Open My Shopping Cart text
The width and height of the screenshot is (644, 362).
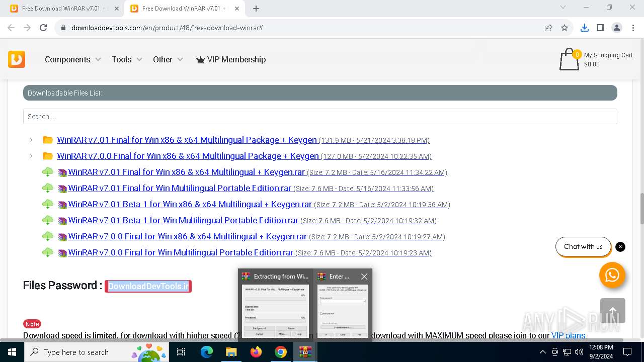click(x=608, y=55)
